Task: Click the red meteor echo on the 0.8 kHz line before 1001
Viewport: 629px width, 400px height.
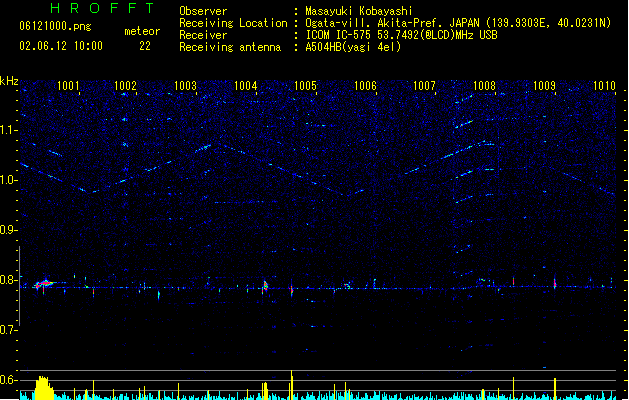Action: 44,284
